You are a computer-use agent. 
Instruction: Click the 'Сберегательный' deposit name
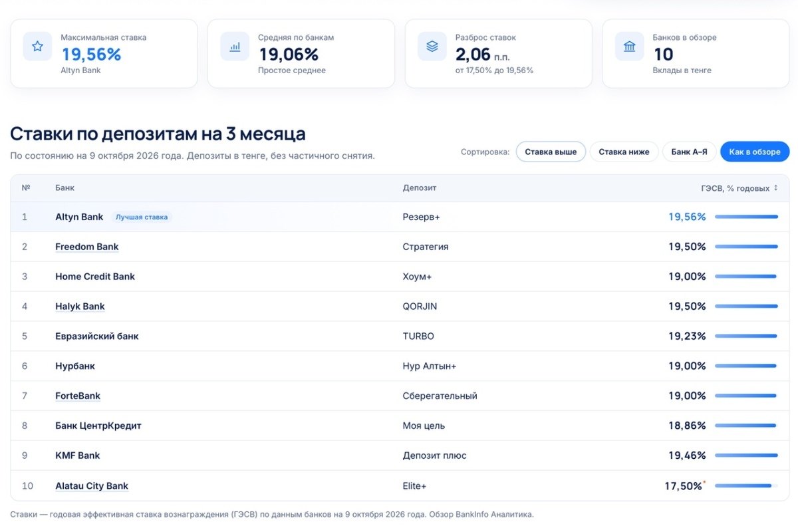(x=440, y=396)
